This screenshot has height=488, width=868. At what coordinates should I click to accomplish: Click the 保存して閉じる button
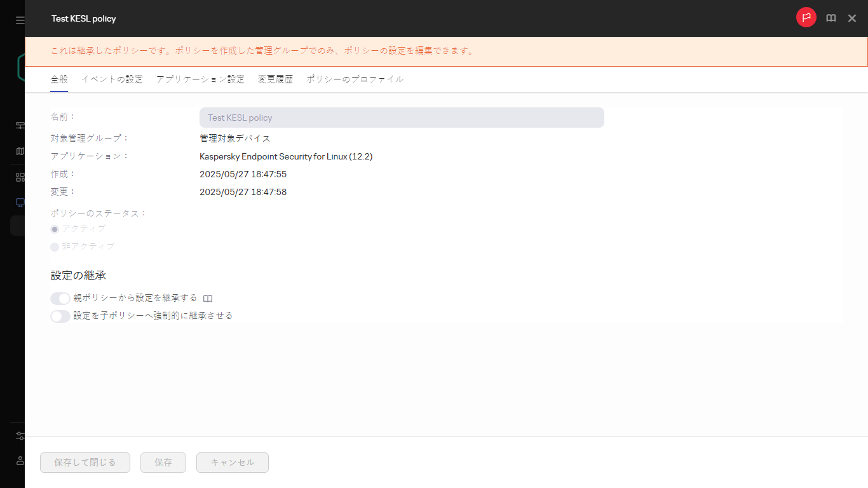pos(85,463)
